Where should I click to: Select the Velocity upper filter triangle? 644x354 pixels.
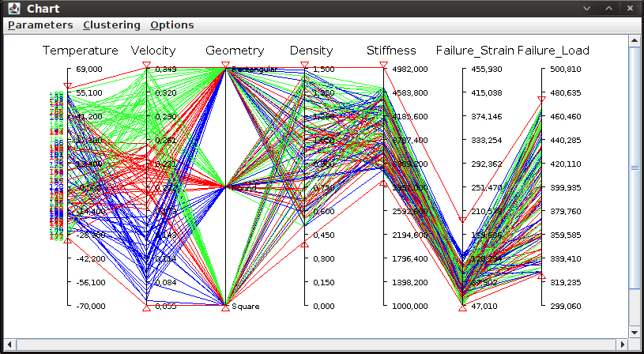tap(147, 65)
